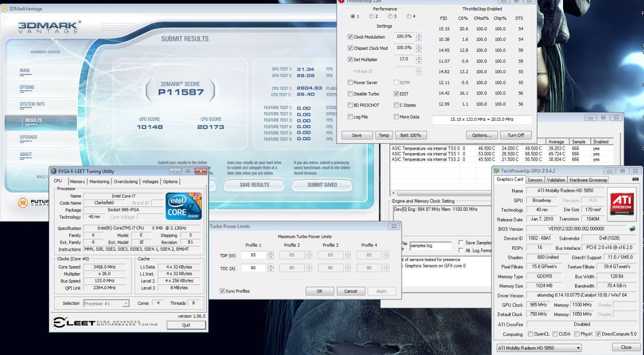Enable the C States checkbox
Viewport: 644px width, 355px height.
(x=396, y=105)
